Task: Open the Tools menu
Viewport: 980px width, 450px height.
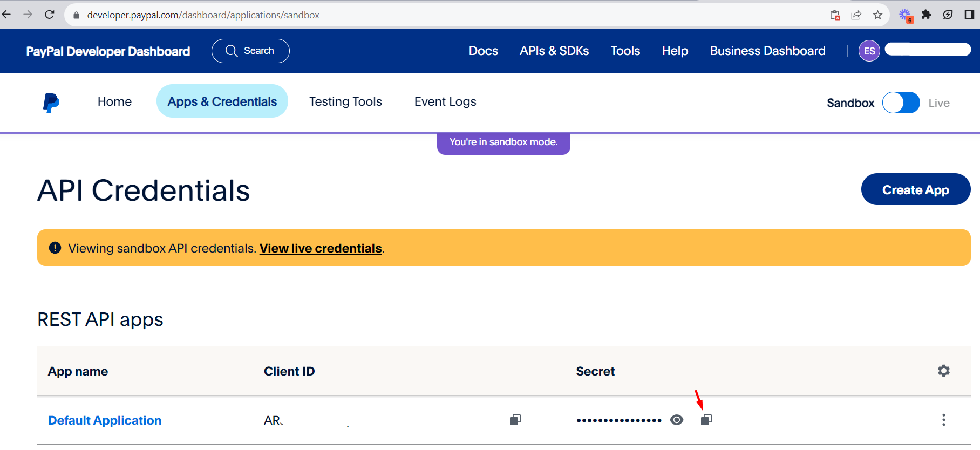Action: 625,51
